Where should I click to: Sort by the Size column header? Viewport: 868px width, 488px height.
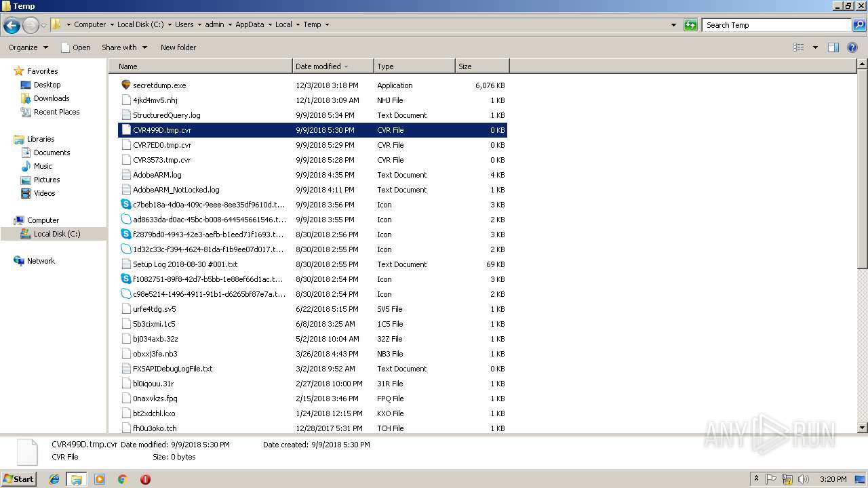point(482,66)
